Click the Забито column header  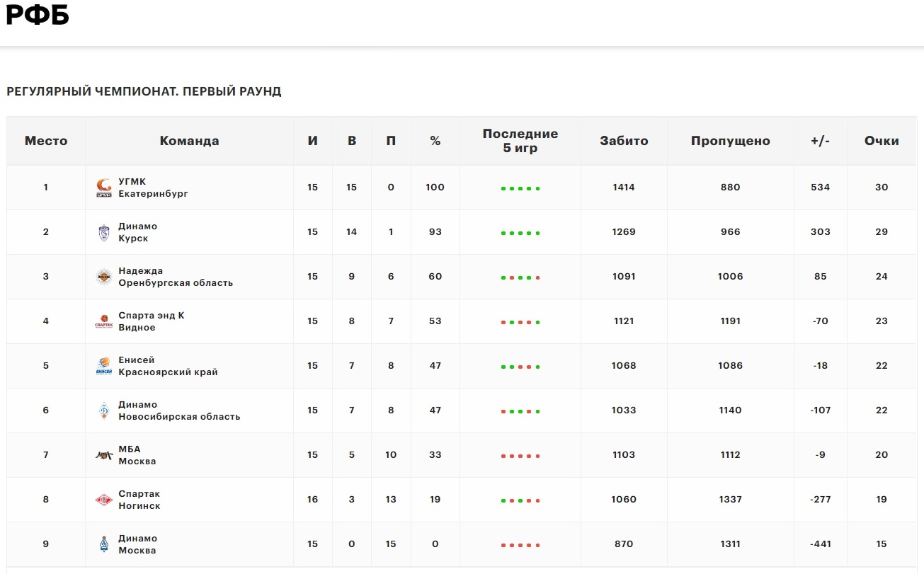pyautogui.click(x=624, y=141)
